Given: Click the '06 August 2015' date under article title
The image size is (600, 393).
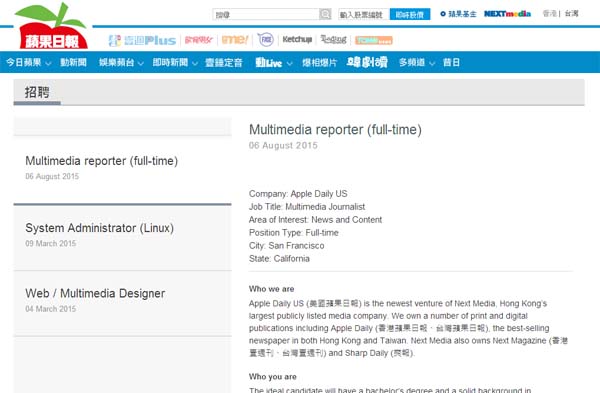Looking at the screenshot, I should coord(283,145).
